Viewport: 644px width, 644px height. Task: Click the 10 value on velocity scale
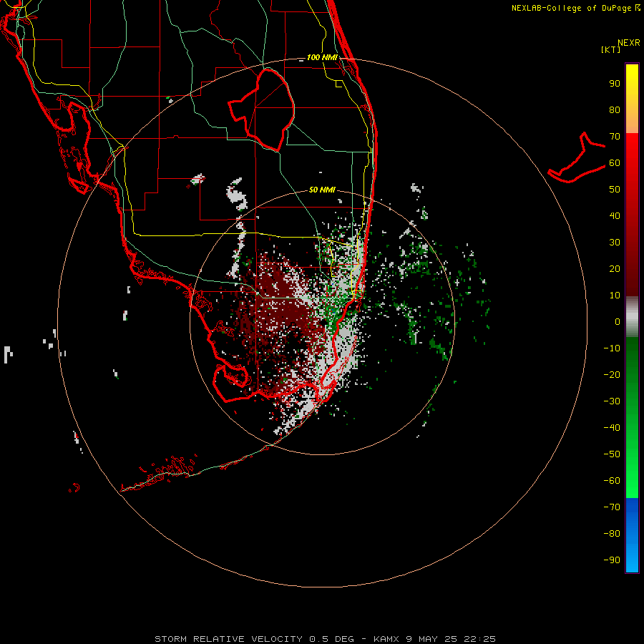[x=615, y=296]
